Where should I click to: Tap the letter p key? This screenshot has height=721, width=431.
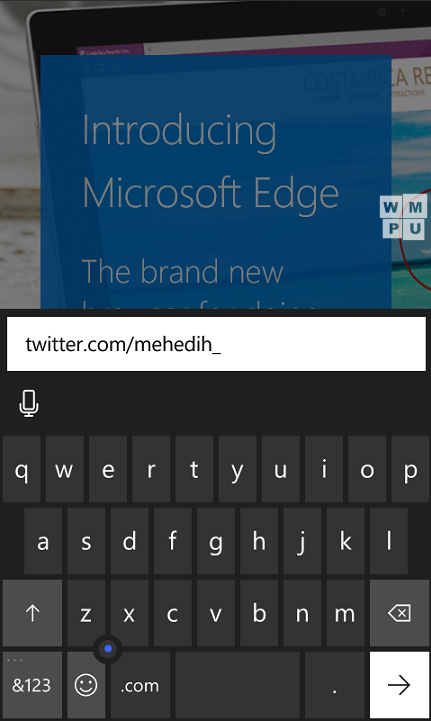click(410, 469)
